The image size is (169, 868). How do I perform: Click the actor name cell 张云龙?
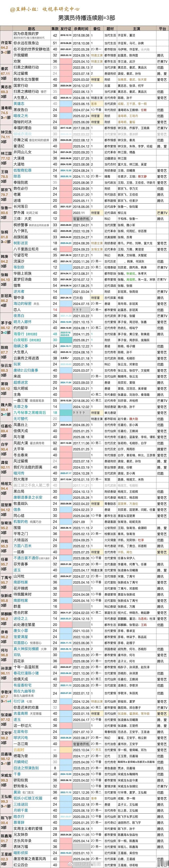click(6, 366)
